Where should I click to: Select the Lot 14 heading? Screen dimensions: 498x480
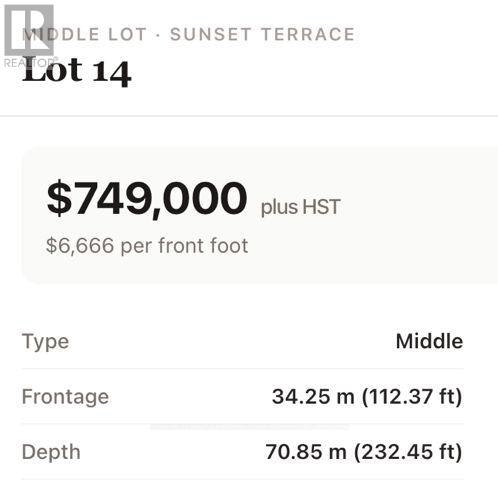pyautogui.click(x=77, y=71)
